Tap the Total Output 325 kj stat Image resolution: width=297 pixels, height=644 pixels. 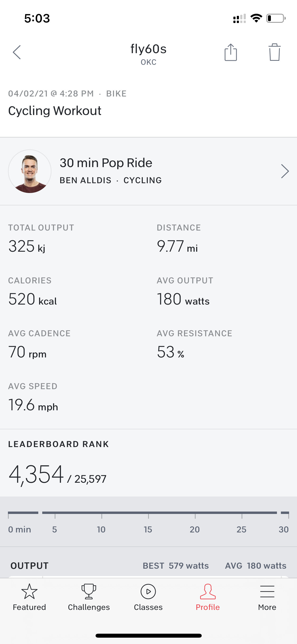pos(27,246)
